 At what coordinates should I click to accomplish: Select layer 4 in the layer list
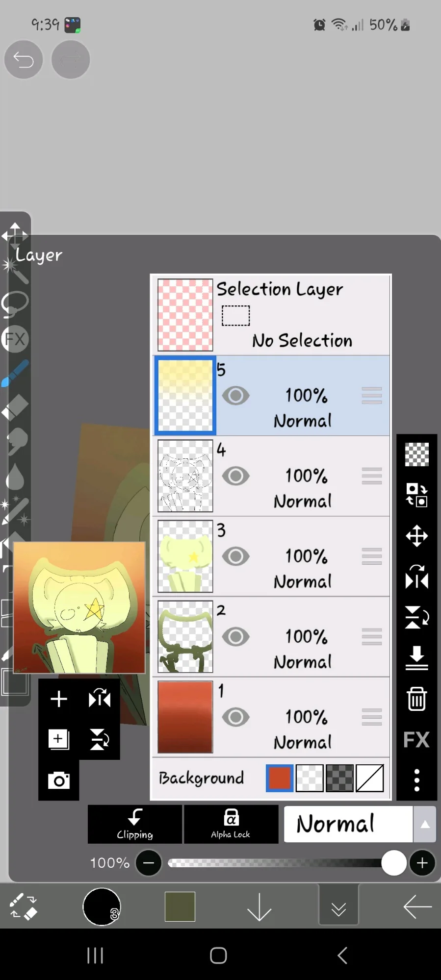271,476
